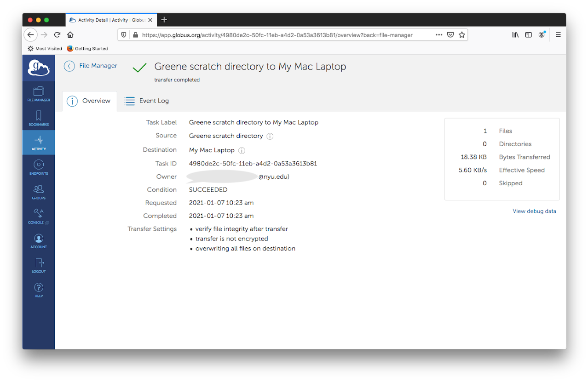Click the browser address bar URL
This screenshot has height=382, width=588.
277,35
